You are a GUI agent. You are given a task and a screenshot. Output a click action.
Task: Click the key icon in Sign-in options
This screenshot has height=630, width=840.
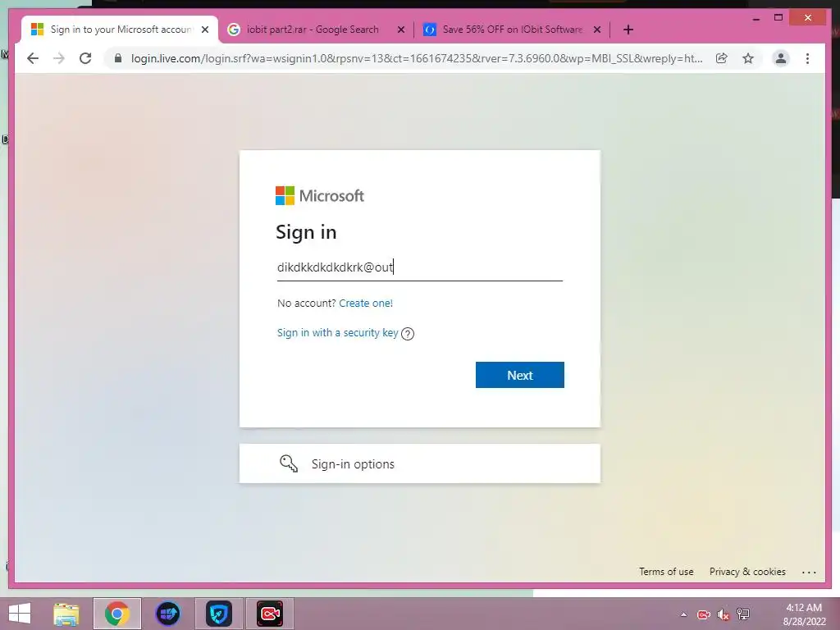point(289,463)
